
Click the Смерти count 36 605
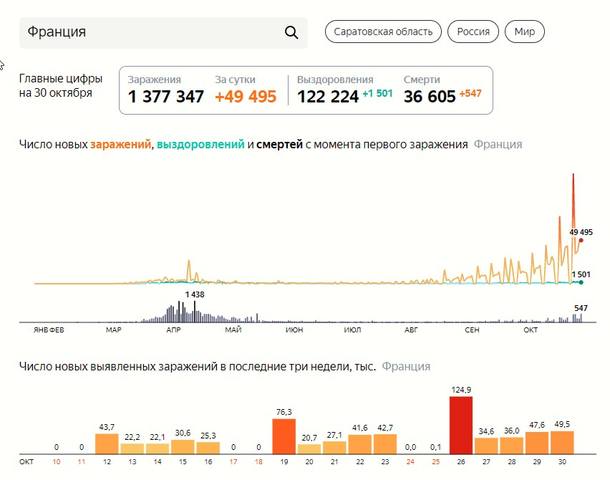pyautogui.click(x=429, y=97)
